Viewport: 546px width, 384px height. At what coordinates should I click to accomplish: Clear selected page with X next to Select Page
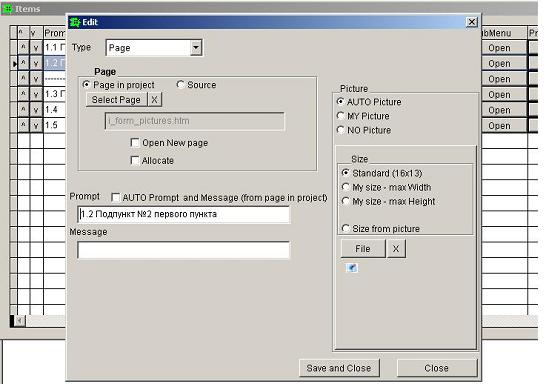[x=155, y=100]
